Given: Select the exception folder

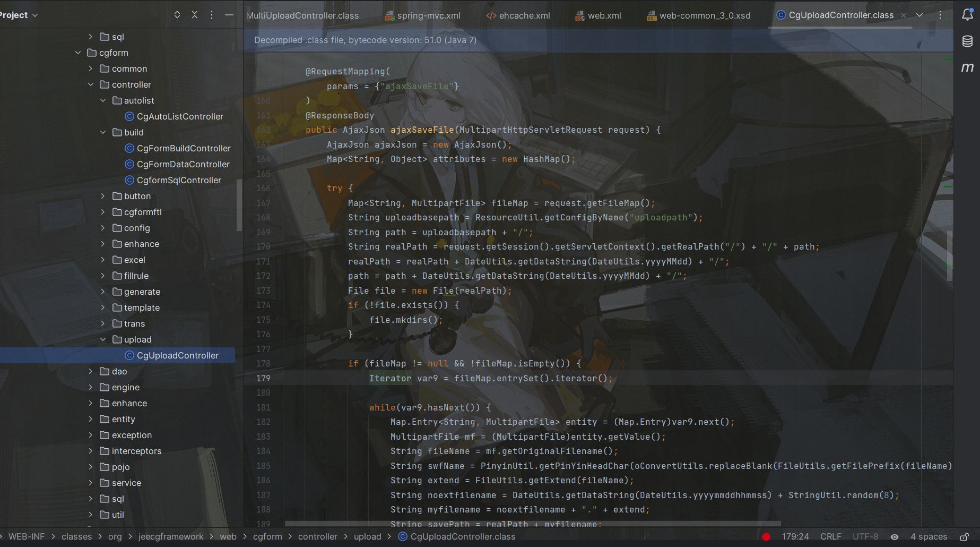Looking at the screenshot, I should pos(126,435).
